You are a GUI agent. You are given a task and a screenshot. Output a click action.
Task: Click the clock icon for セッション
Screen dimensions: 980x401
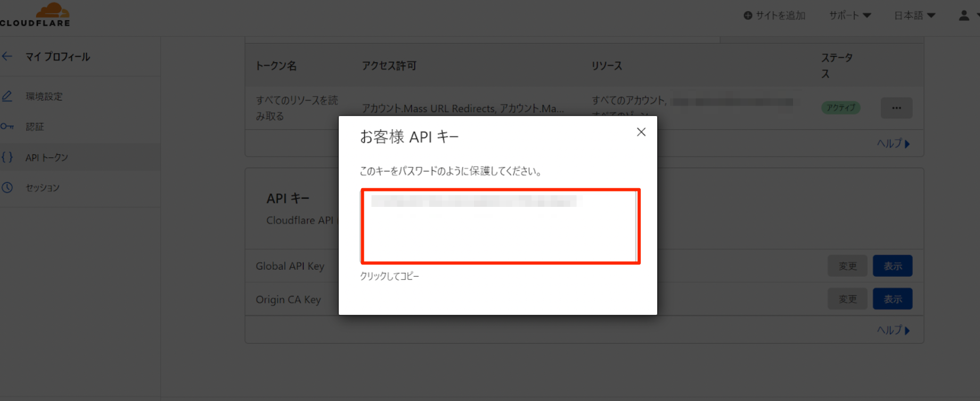(7, 188)
